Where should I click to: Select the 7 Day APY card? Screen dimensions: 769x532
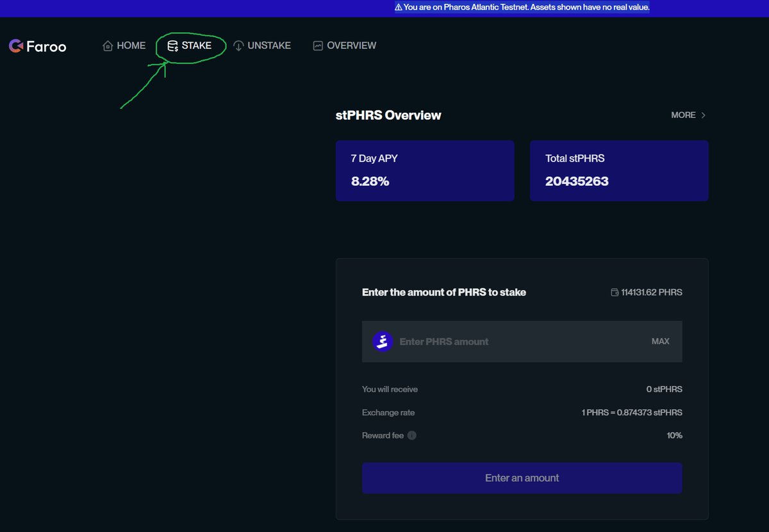[425, 170]
